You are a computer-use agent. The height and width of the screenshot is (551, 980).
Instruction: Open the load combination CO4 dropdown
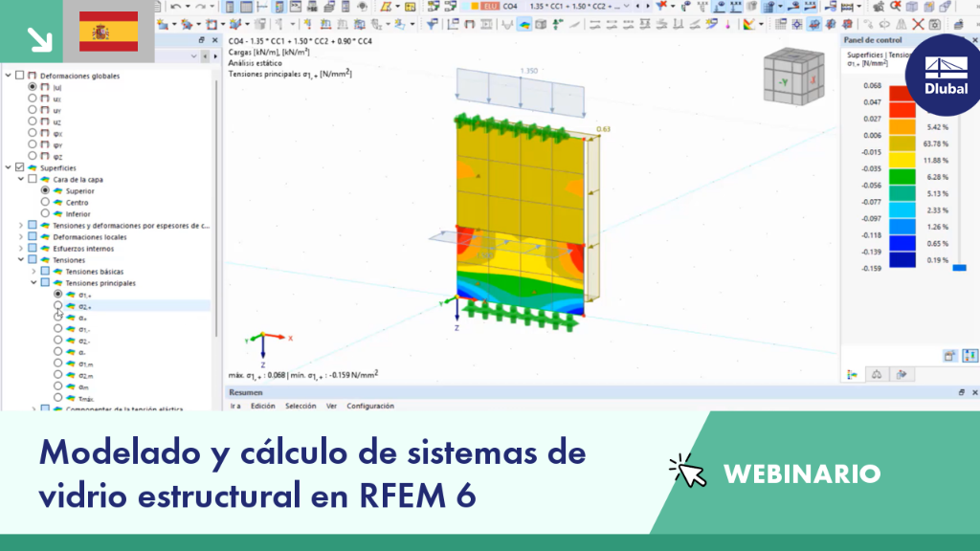626,7
